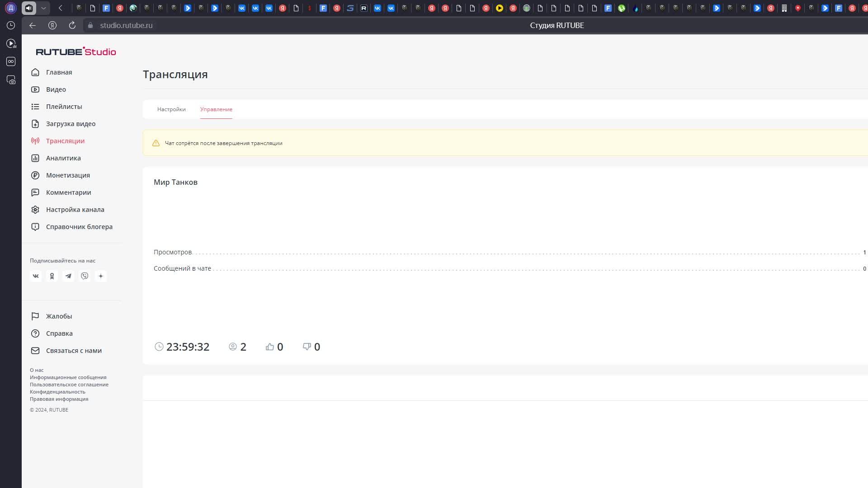Open Правовая информация footer link
This screenshot has height=488, width=868.
tap(59, 399)
